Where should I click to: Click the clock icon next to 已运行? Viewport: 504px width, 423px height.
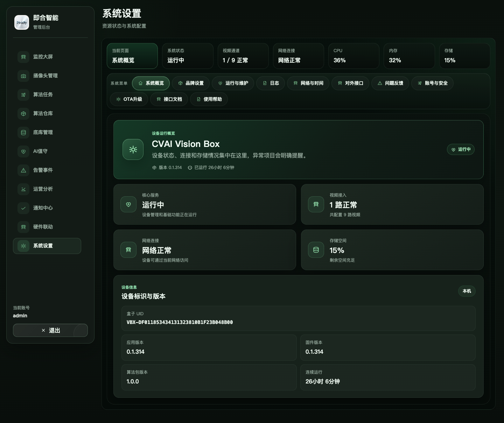coord(190,168)
